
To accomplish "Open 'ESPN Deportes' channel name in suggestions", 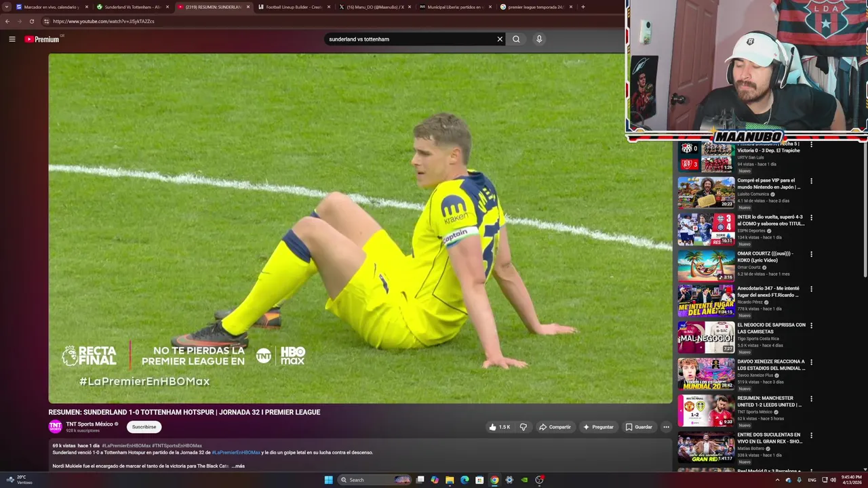I will point(752,230).
